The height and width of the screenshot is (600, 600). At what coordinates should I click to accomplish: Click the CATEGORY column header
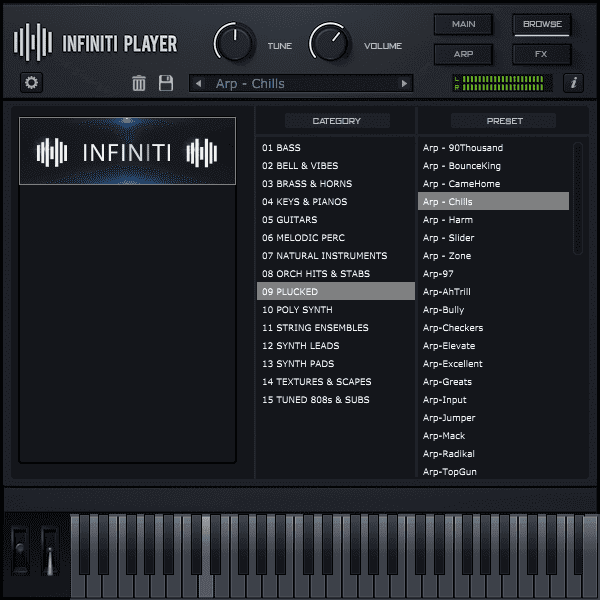pyautogui.click(x=337, y=121)
